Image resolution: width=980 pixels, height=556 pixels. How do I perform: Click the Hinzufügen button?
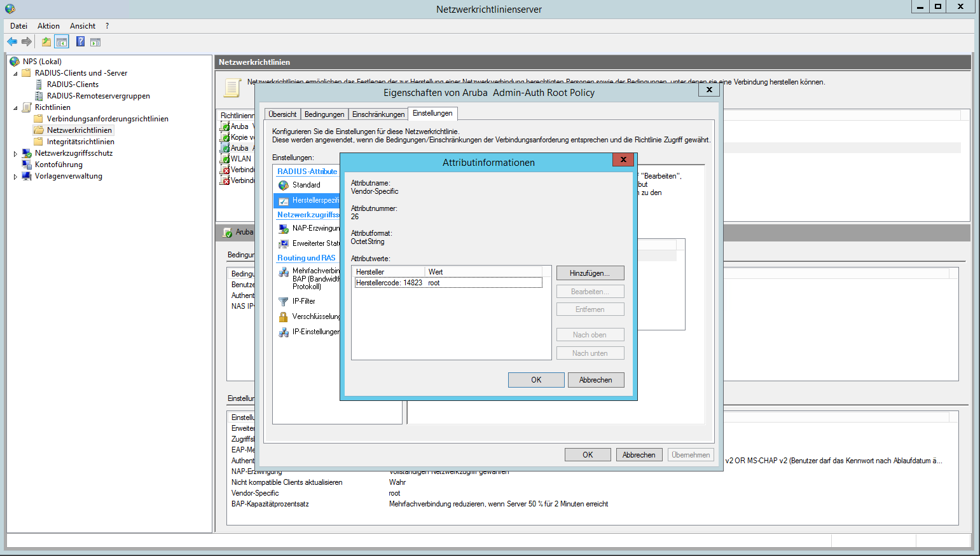pos(590,273)
